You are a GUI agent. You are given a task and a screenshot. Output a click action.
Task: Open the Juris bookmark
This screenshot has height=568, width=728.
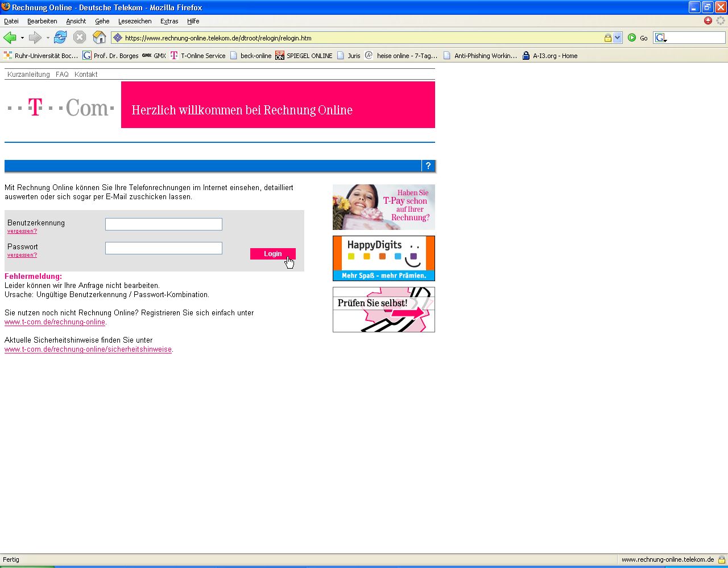[x=349, y=56]
